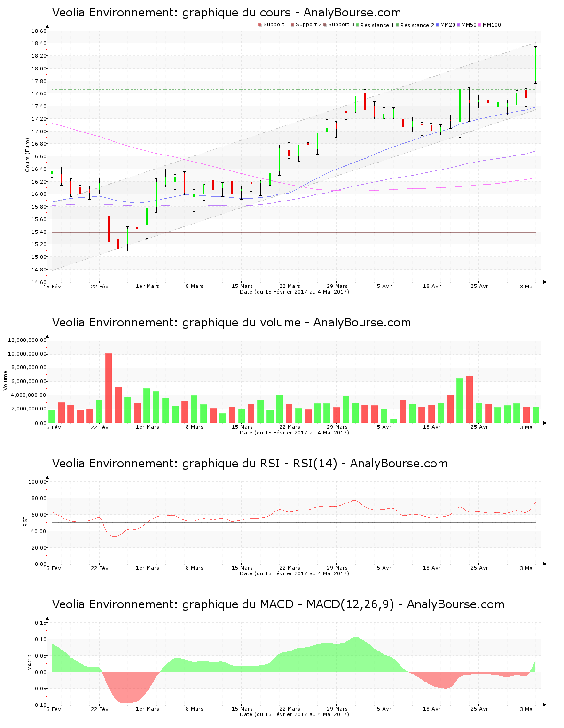Click the 'graphique du volume' chart title
Image resolution: width=564 pixels, height=728 pixels.
click(x=231, y=323)
